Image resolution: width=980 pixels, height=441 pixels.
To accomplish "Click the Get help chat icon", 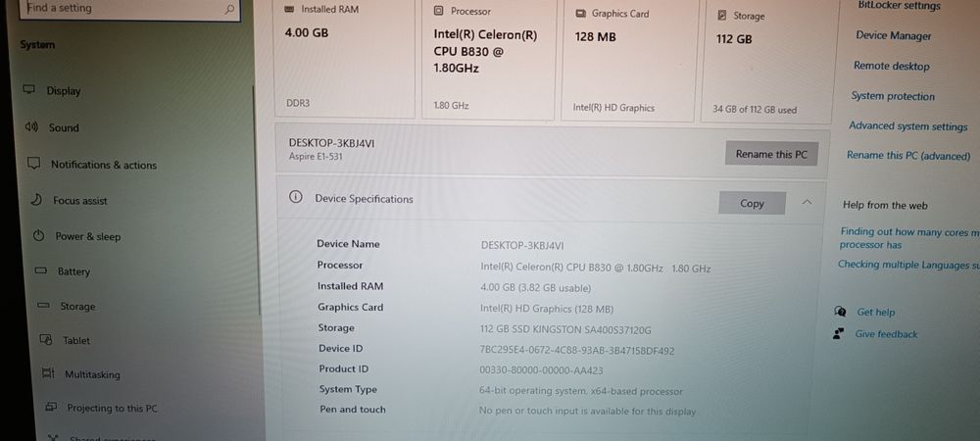I will coord(840,311).
